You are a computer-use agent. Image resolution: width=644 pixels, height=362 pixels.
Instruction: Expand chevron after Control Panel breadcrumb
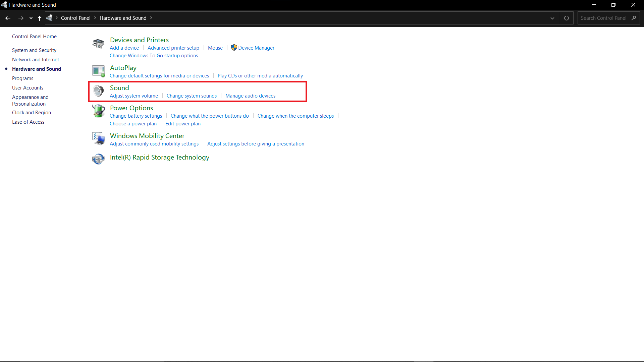(x=95, y=18)
